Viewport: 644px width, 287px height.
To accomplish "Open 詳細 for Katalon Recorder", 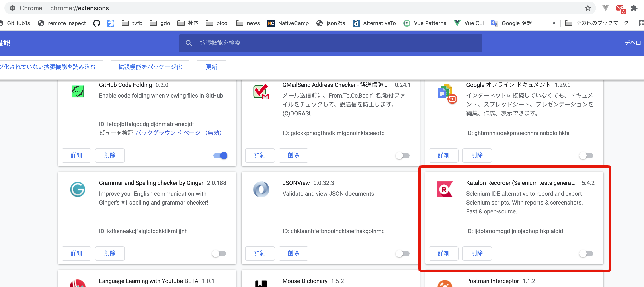I will 443,253.
